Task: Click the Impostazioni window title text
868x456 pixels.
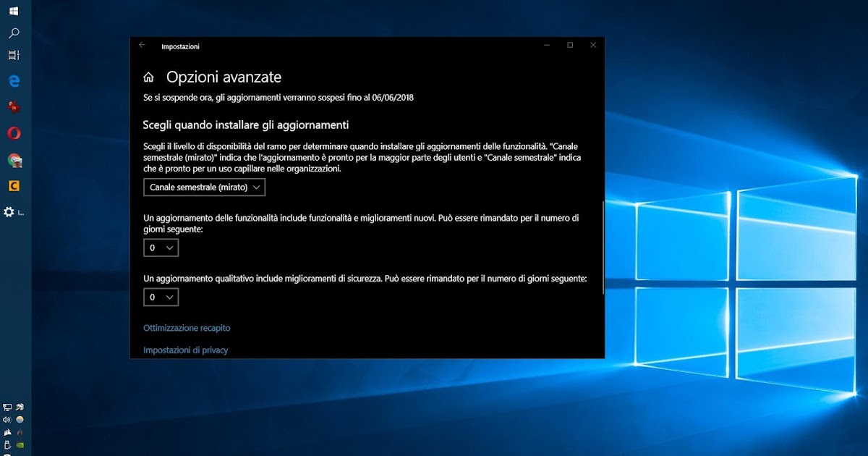Action: 180,47
